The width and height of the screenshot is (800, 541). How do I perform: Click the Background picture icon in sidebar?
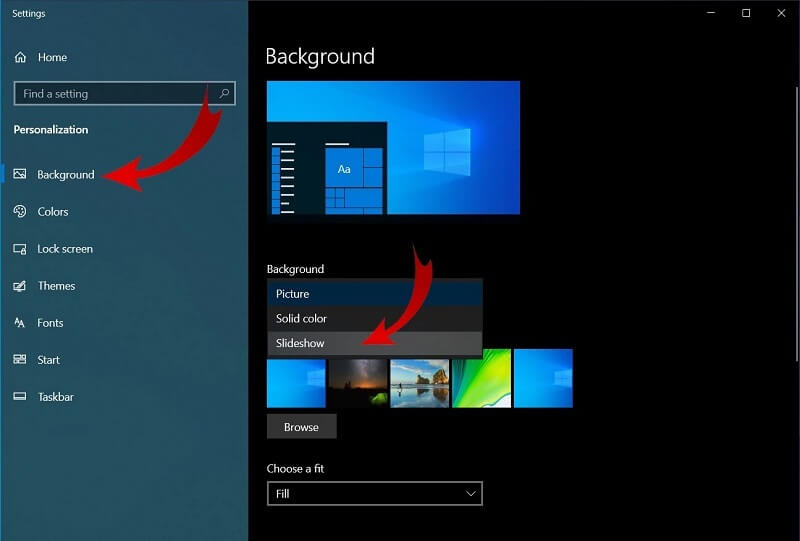tap(20, 175)
